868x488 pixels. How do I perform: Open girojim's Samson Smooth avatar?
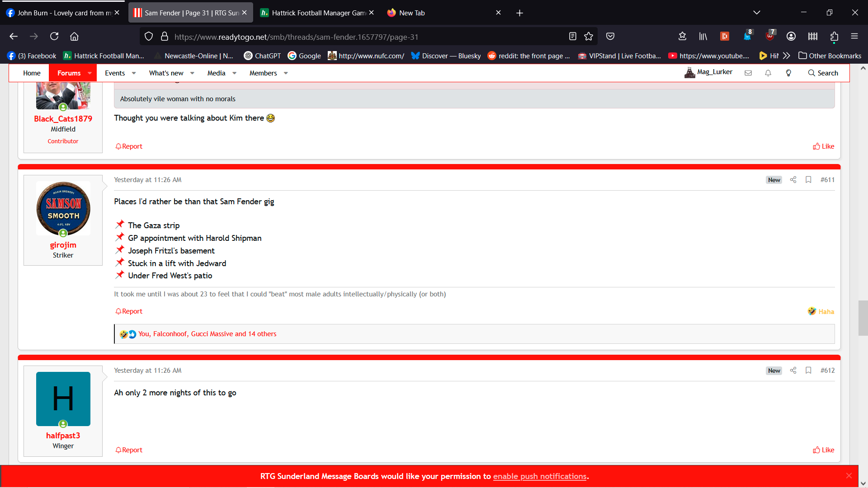pos(63,209)
